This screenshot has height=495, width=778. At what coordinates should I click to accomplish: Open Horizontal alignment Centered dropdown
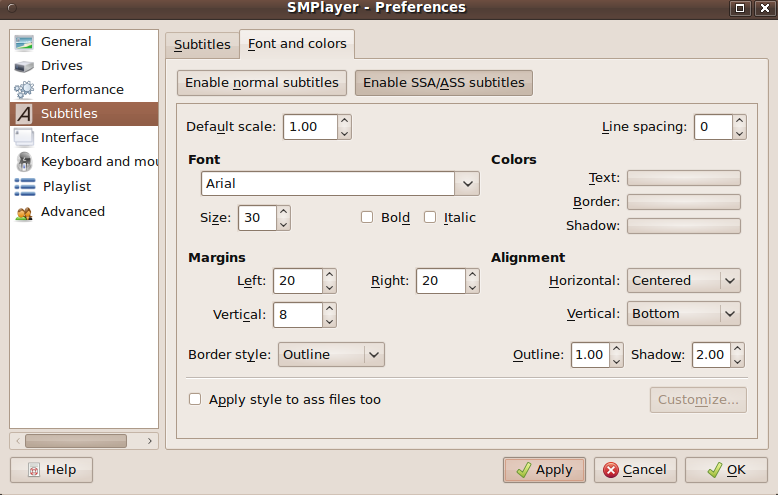[684, 281]
